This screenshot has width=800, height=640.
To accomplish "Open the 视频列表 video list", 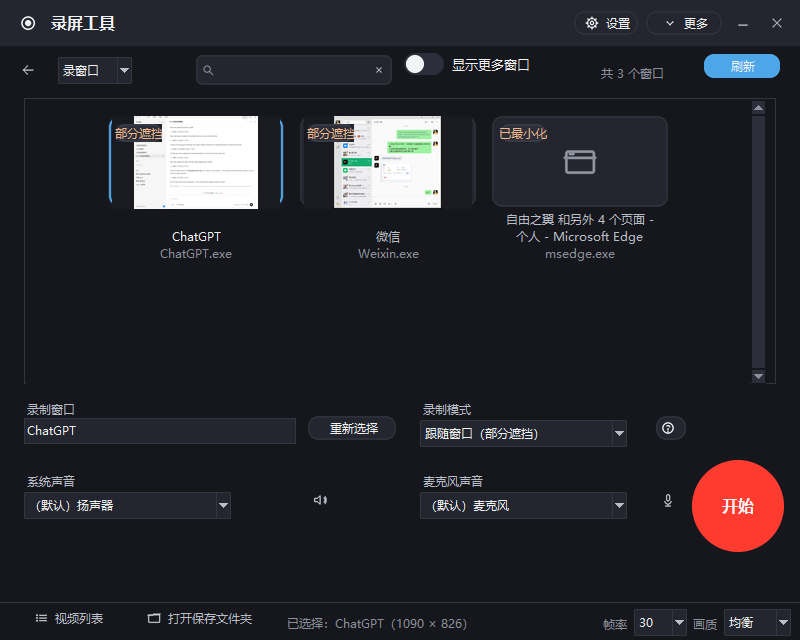I will click(x=69, y=619).
